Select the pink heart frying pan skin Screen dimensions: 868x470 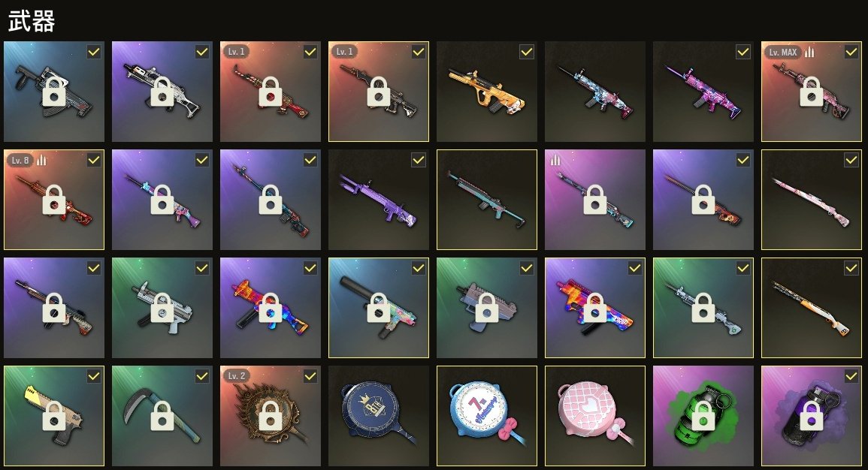pyautogui.click(x=595, y=416)
